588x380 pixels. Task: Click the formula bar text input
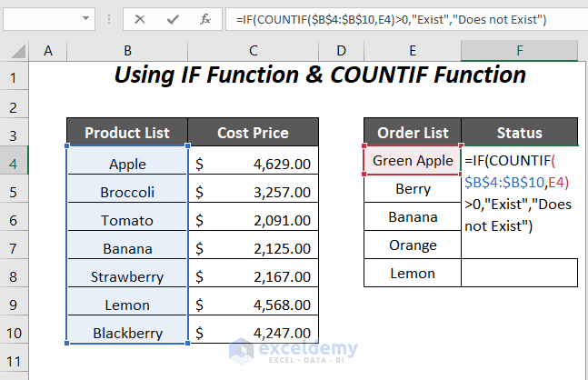tap(400, 18)
